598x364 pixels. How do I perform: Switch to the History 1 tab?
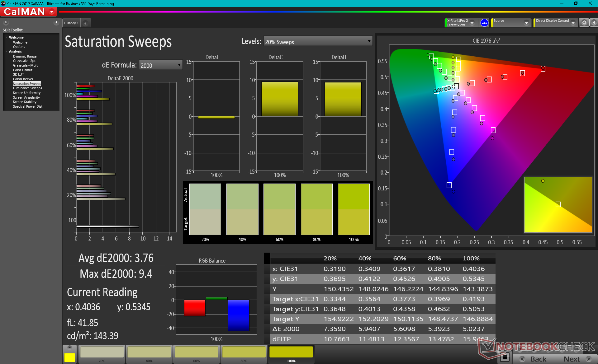(x=71, y=23)
